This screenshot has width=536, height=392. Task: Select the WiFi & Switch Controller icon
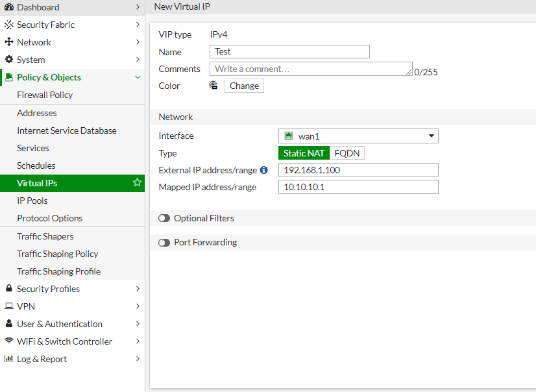coord(9,341)
